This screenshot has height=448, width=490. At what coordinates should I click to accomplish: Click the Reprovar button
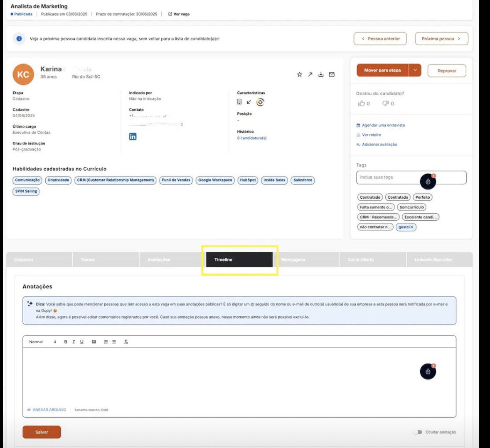tap(446, 71)
